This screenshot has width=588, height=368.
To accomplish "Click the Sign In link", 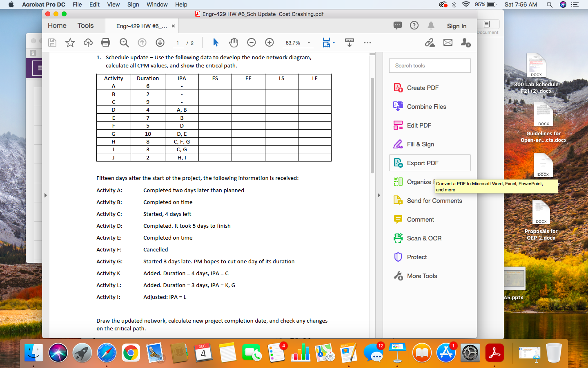I will pyautogui.click(x=457, y=26).
